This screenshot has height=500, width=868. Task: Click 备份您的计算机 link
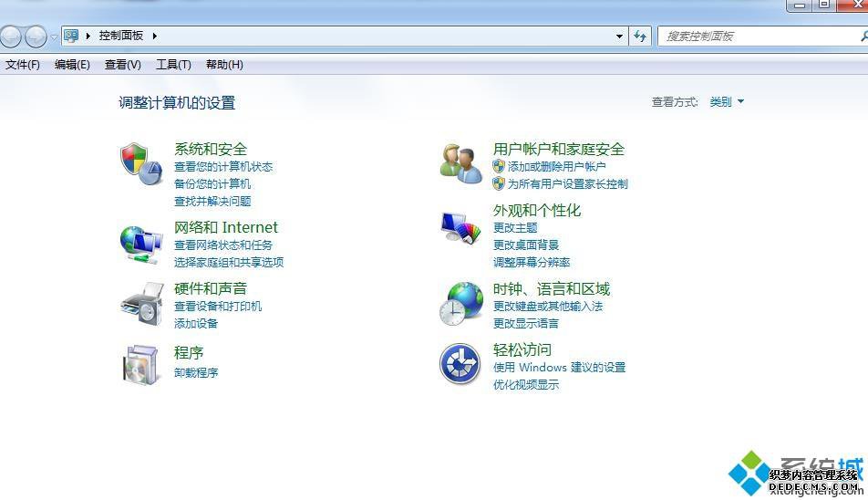[x=212, y=183]
